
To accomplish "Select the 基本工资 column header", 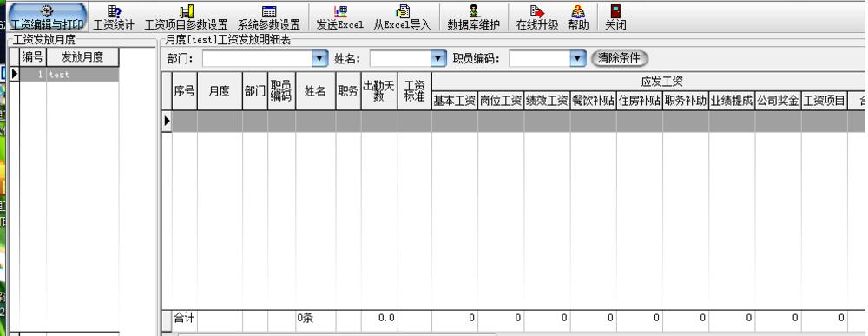I will pyautogui.click(x=455, y=101).
